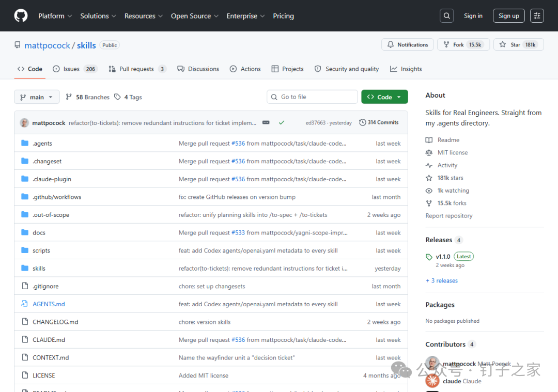This screenshot has width=558, height=392.
Task: Expand the Resources menu
Action: point(144,16)
